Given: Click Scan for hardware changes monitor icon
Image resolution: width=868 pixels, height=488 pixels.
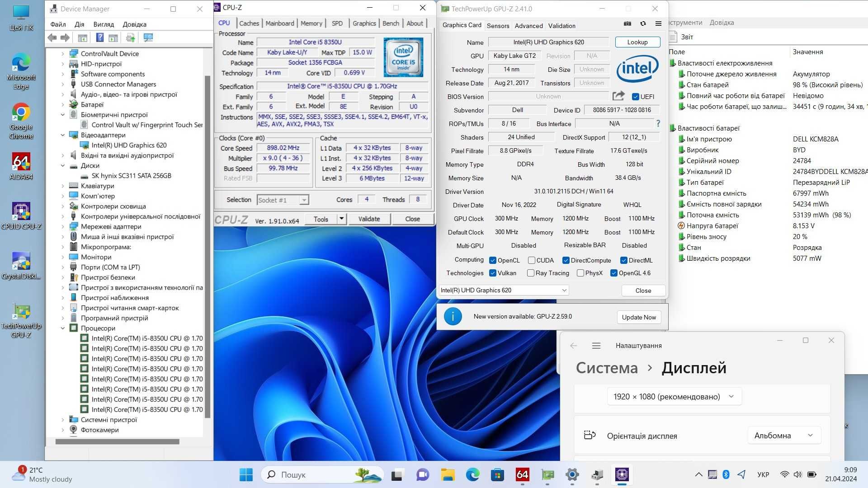Looking at the screenshot, I should tap(148, 38).
